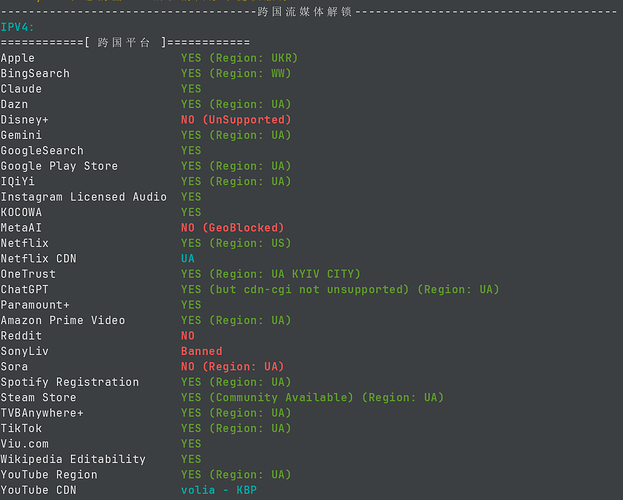Viewport: 623px width, 500px height.
Task: Select the YouTube CDN label
Action: pos(39,490)
